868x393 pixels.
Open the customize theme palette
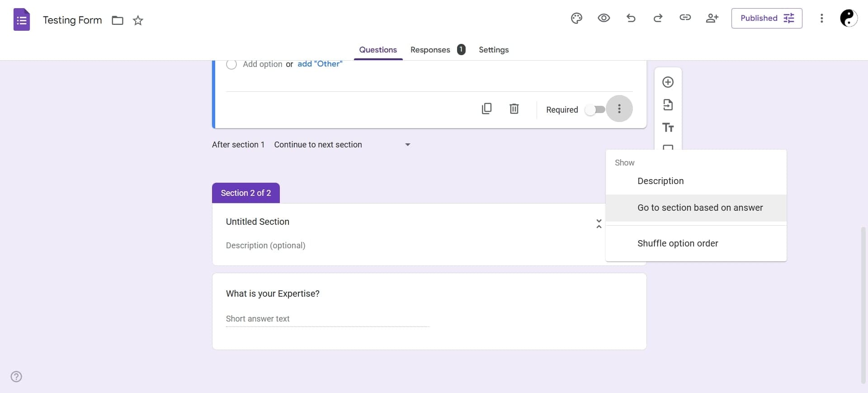(x=576, y=18)
